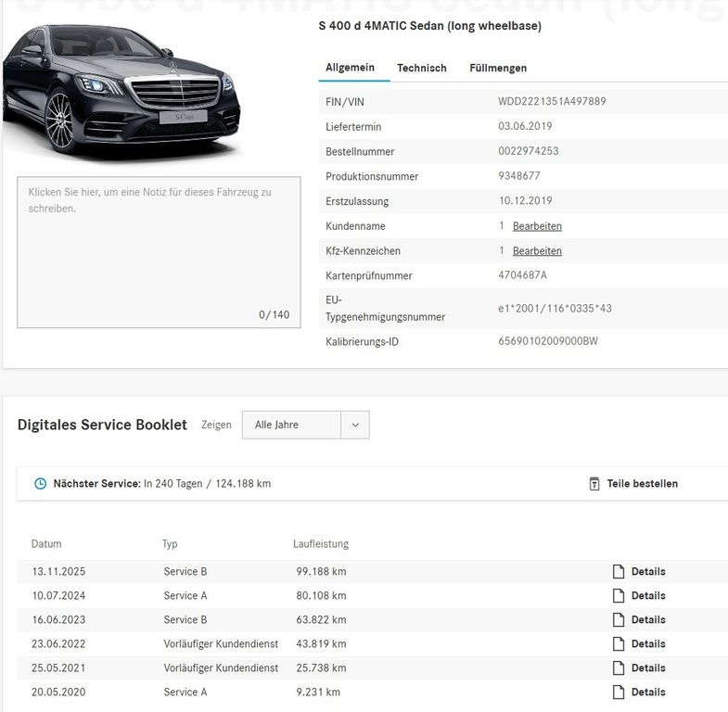Click document icon for 13.11.2025 Service B
Viewport: 728px width, 712px height.
point(619,572)
